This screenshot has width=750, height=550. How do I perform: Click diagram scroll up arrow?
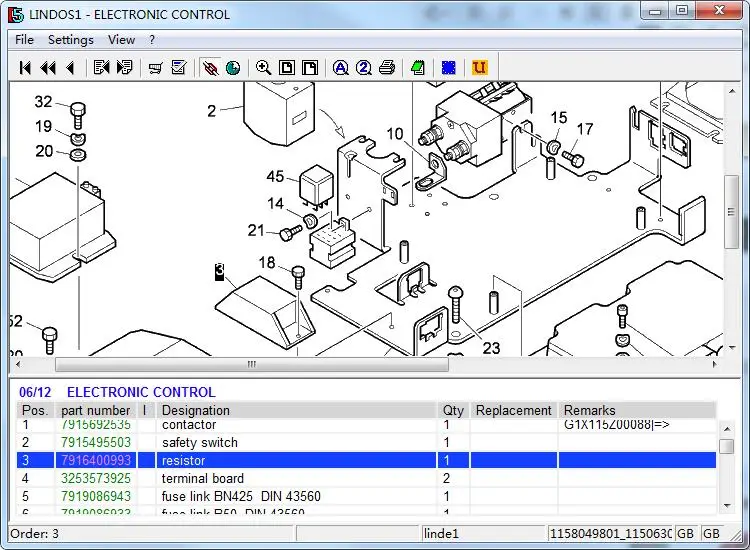[x=732, y=91]
